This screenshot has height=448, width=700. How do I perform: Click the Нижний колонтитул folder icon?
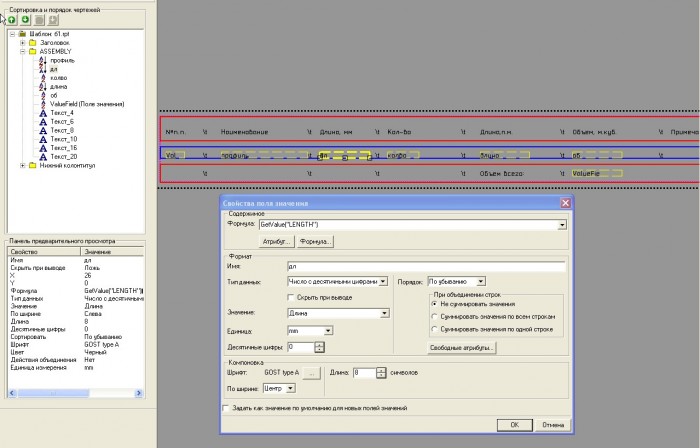coord(33,166)
